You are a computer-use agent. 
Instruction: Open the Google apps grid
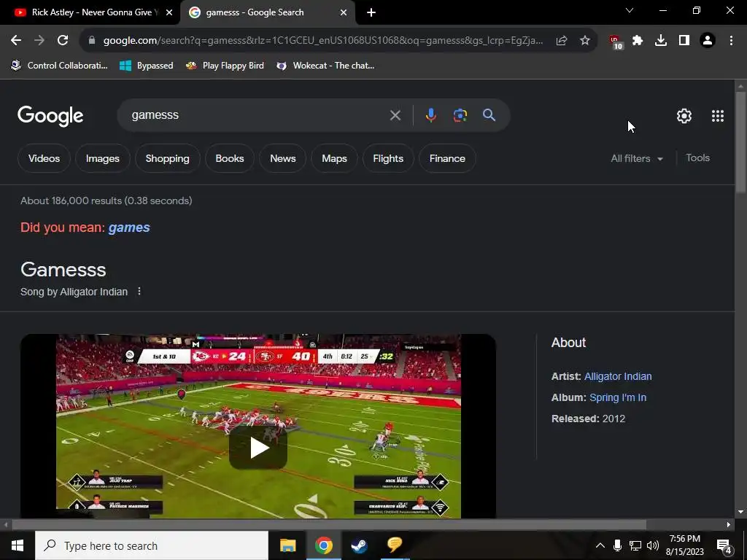coord(718,116)
